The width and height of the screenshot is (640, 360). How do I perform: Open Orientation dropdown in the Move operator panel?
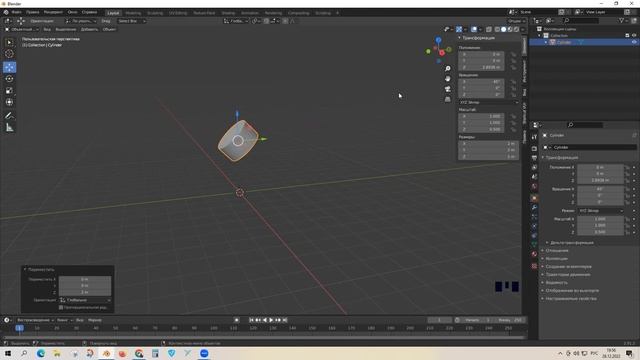(85, 300)
